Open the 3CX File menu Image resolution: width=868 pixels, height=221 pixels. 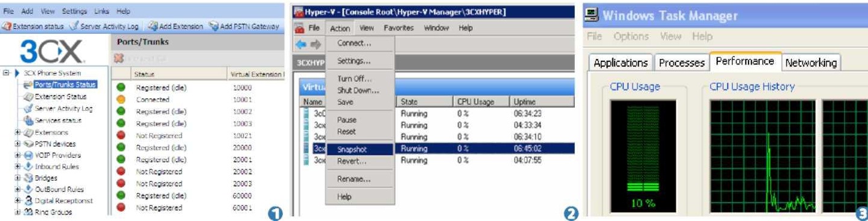click(9, 11)
